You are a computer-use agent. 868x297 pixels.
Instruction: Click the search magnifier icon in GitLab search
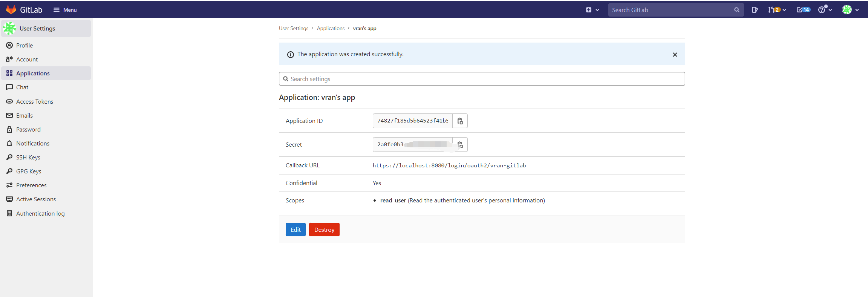(x=736, y=10)
